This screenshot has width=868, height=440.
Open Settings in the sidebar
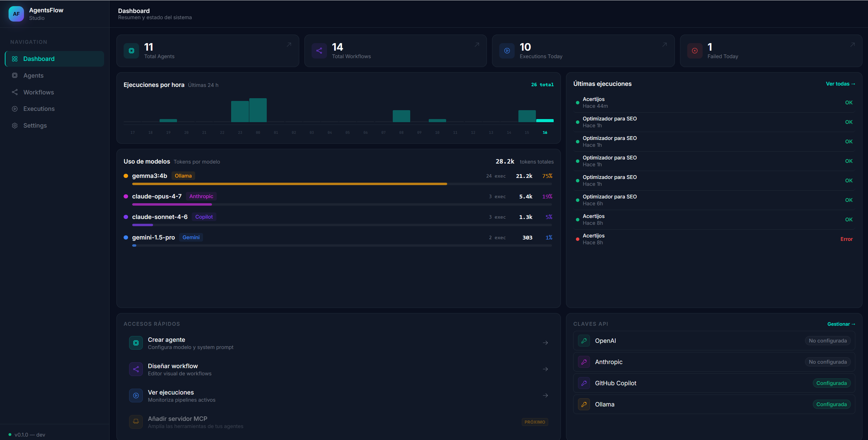(54, 126)
